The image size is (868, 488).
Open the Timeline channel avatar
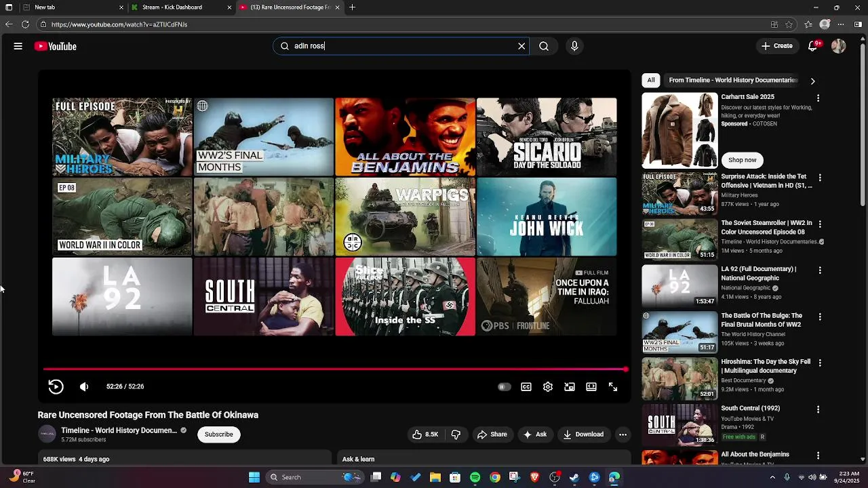(x=47, y=434)
